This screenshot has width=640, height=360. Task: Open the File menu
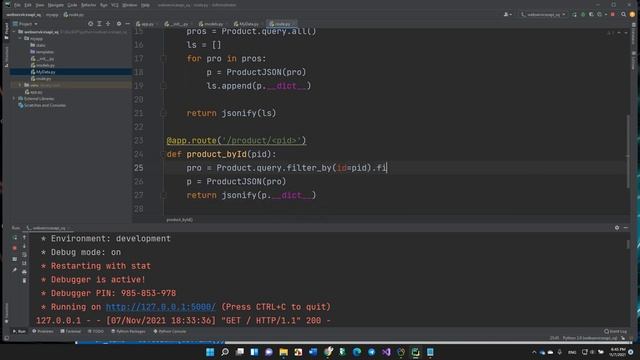(17, 5)
